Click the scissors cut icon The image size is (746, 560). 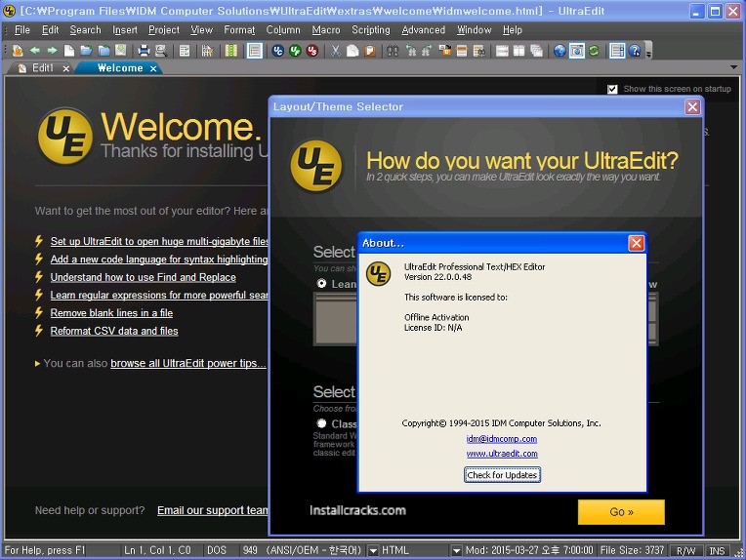tap(336, 51)
